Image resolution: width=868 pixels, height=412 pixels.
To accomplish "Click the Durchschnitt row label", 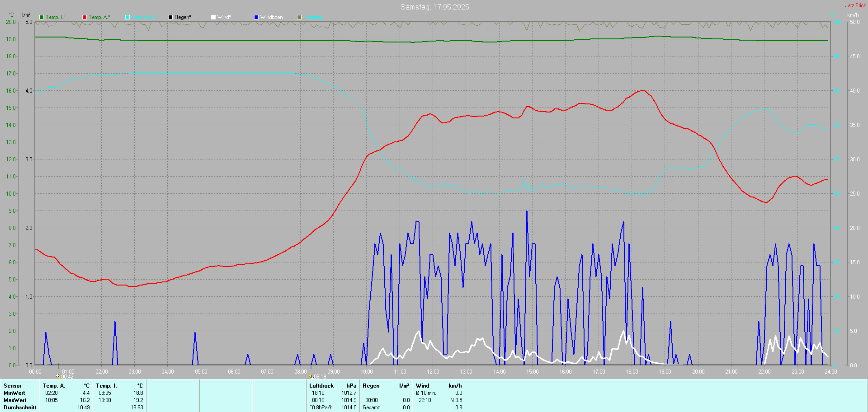I will (x=20, y=407).
